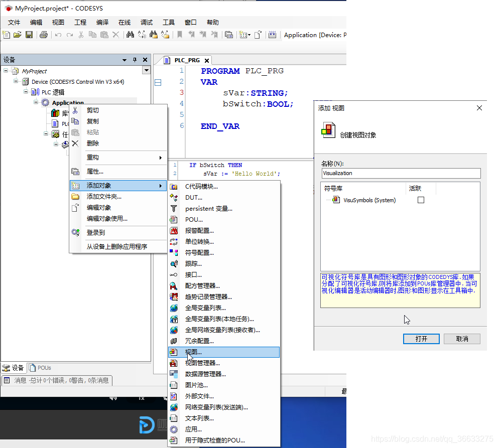
Task: Switch to the 设备 bottom tab
Action: [x=14, y=368]
